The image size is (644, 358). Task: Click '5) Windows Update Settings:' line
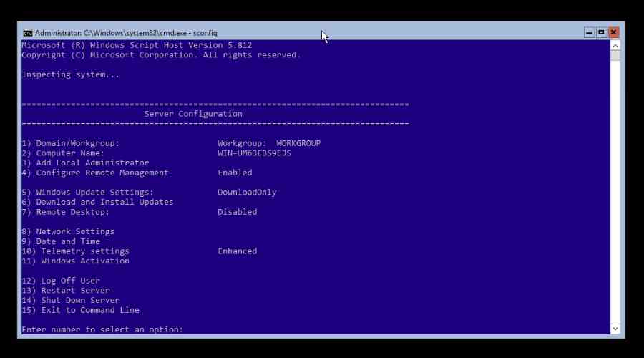[x=88, y=193]
